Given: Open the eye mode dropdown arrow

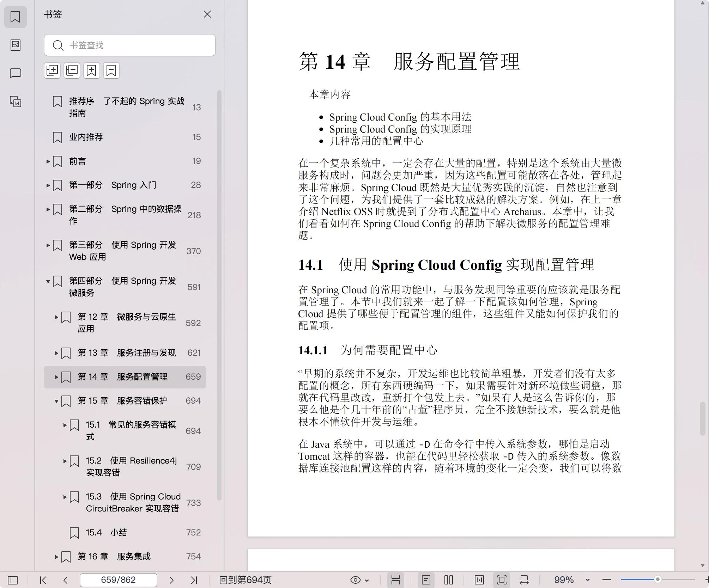Looking at the screenshot, I should (367, 580).
